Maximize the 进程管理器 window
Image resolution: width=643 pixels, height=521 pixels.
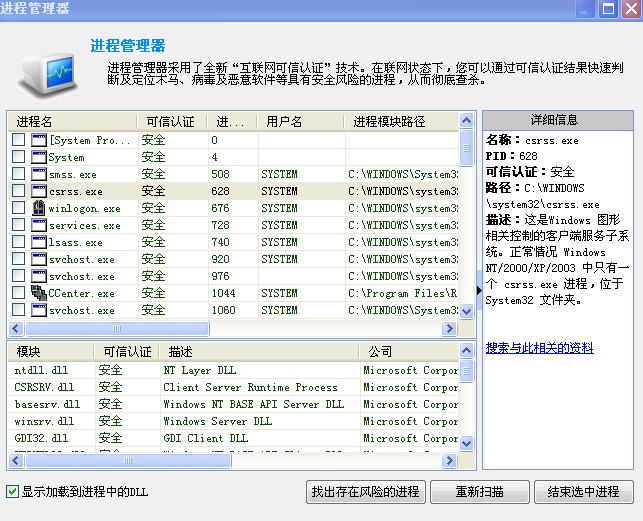608,9
